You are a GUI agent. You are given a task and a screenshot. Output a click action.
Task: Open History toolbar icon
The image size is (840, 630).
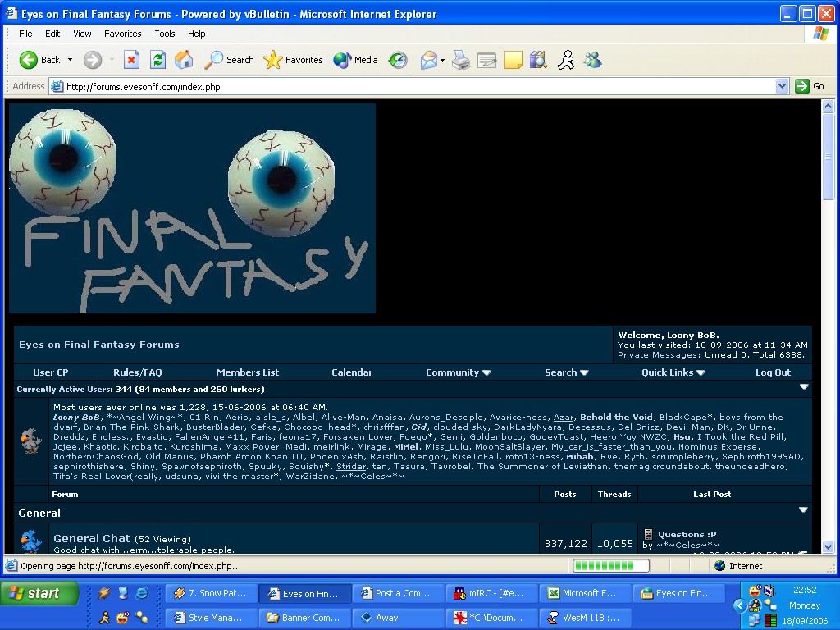click(x=398, y=59)
